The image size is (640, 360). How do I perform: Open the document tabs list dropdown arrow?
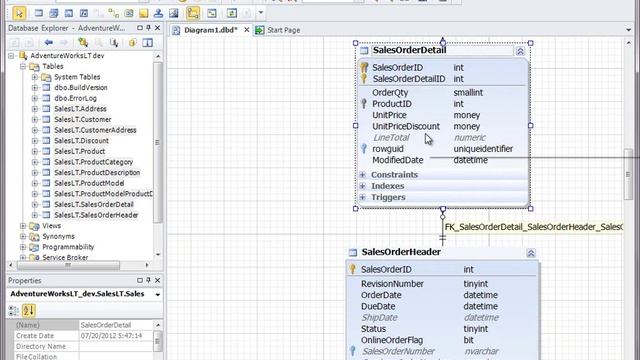click(628, 30)
